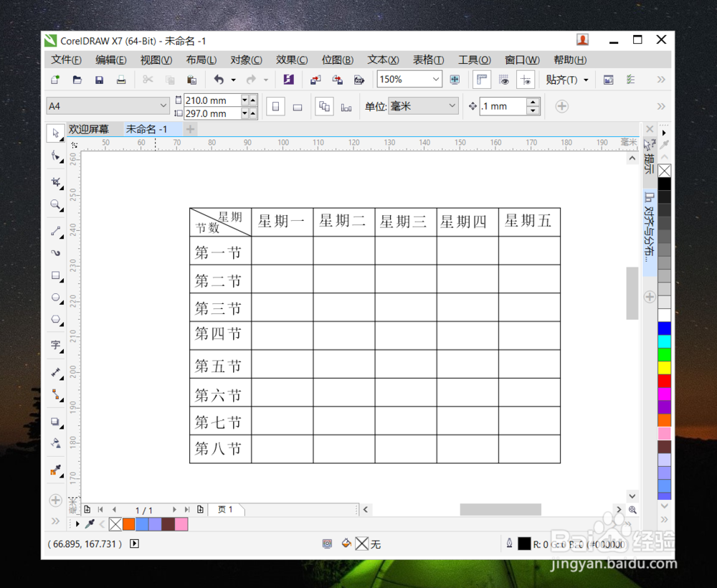The width and height of the screenshot is (717, 588).
Task: Toggle all pages layout button
Action: [x=324, y=106]
